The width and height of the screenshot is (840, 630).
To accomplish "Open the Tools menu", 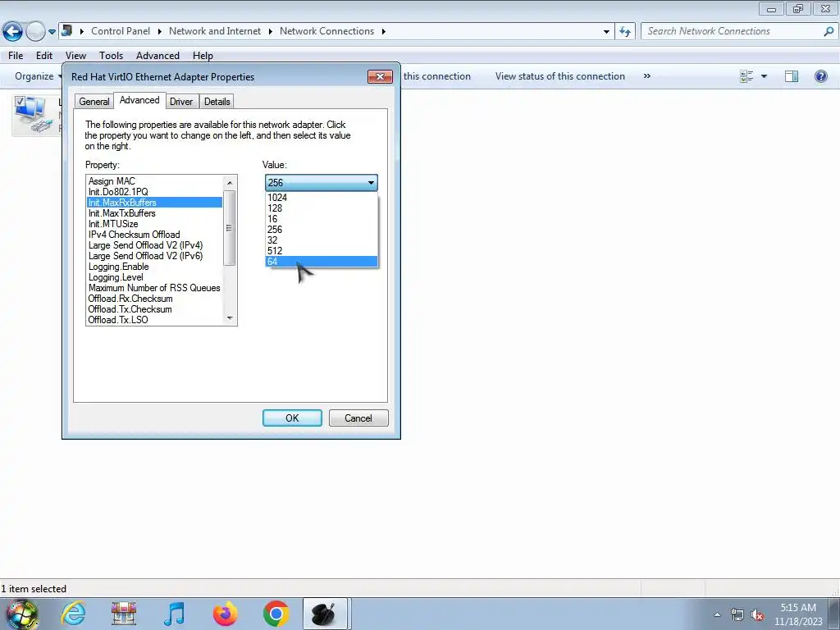I will tap(111, 55).
